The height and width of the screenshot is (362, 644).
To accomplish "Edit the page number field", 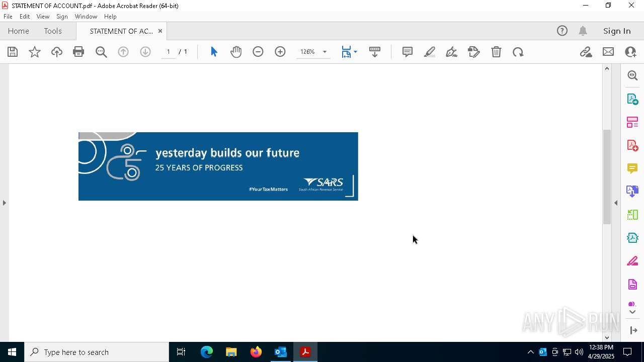I will (169, 52).
